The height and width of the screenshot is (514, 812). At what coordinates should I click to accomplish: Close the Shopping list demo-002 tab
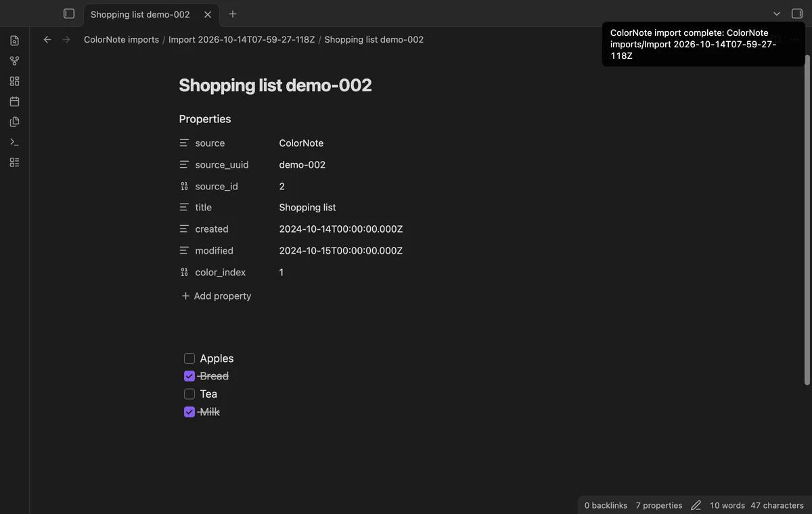pyautogui.click(x=208, y=14)
